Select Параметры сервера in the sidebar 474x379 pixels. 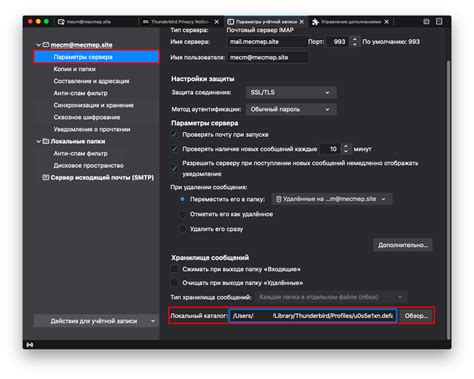(x=96, y=57)
